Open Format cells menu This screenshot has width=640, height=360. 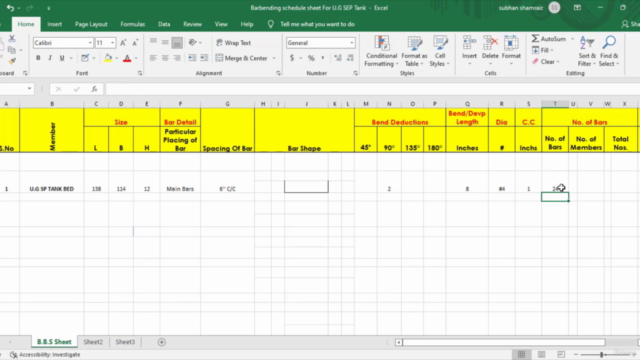tap(511, 51)
